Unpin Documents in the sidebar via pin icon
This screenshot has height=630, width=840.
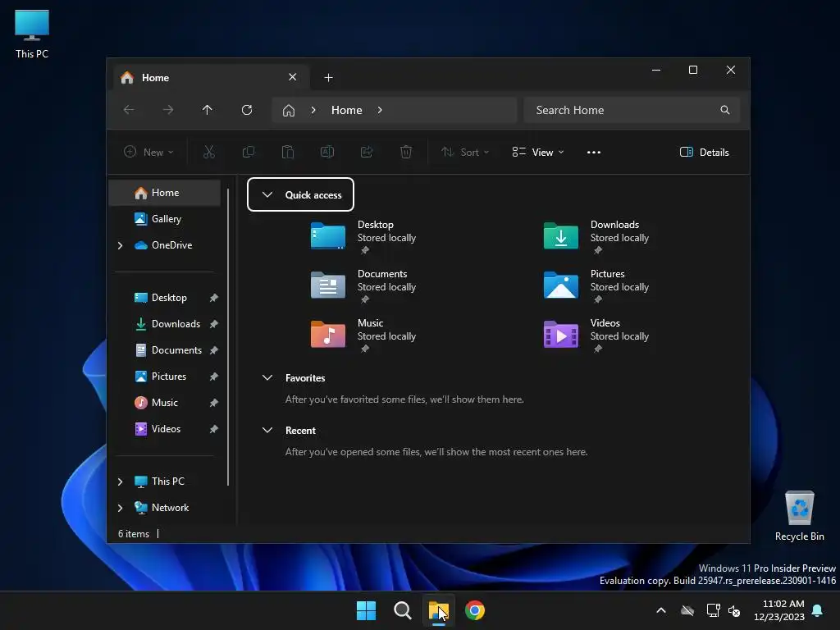point(214,350)
